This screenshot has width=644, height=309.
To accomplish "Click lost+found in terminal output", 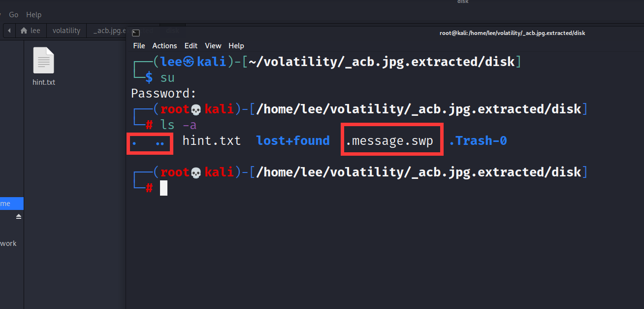I will coord(293,141).
